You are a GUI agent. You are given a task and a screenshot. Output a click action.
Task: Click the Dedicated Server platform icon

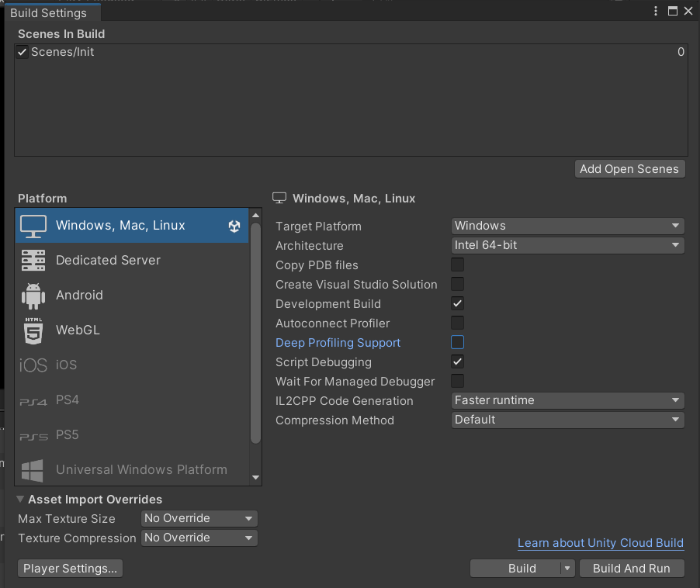pos(33,261)
